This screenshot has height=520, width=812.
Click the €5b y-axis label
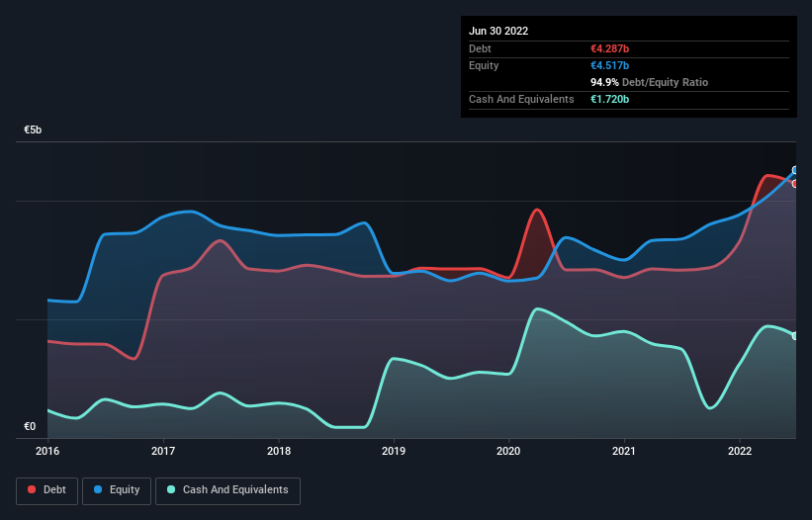point(33,130)
